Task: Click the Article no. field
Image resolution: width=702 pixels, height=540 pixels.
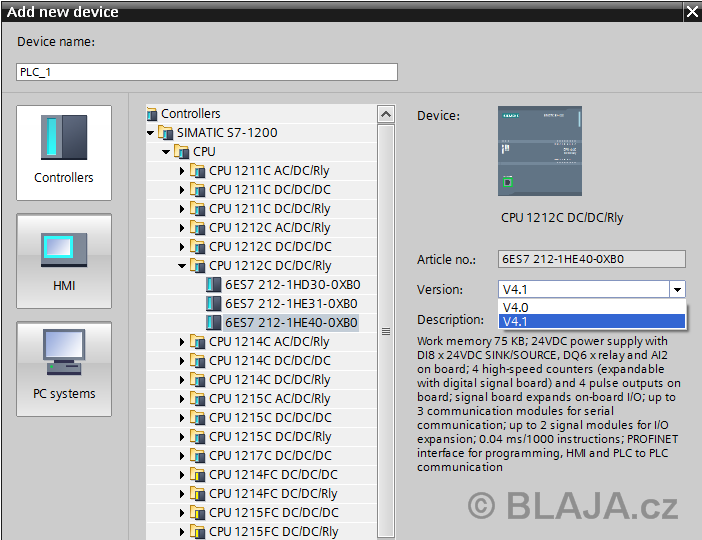Action: coord(591,259)
